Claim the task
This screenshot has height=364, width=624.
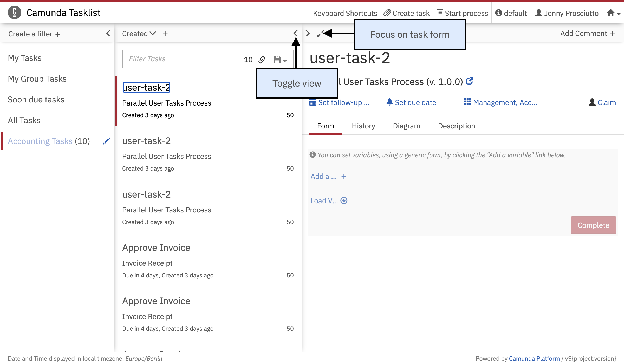602,102
